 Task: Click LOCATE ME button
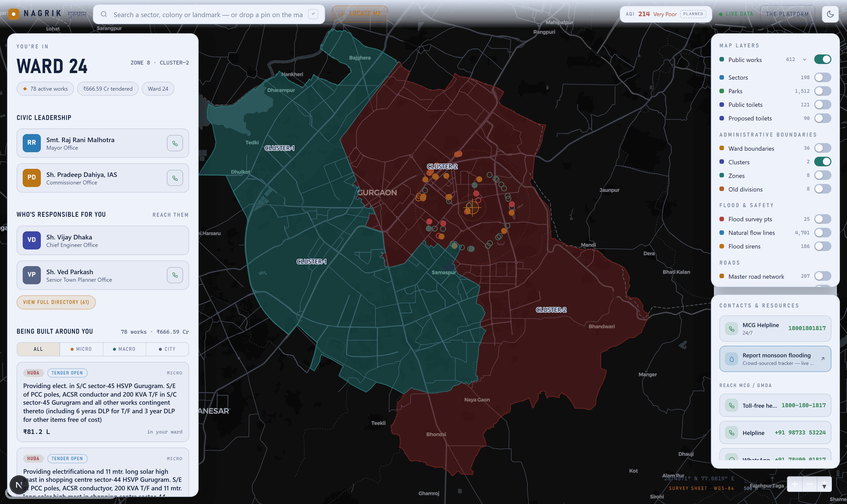pyautogui.click(x=360, y=14)
